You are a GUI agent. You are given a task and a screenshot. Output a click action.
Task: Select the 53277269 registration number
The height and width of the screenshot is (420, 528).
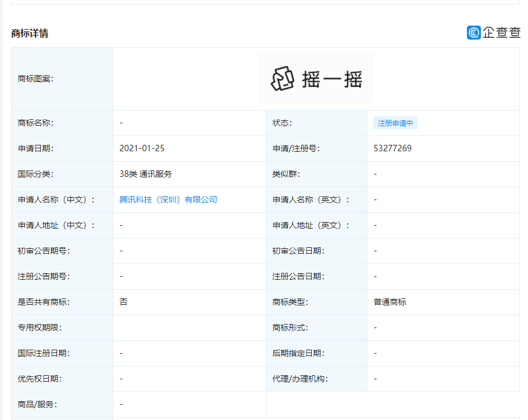(393, 148)
